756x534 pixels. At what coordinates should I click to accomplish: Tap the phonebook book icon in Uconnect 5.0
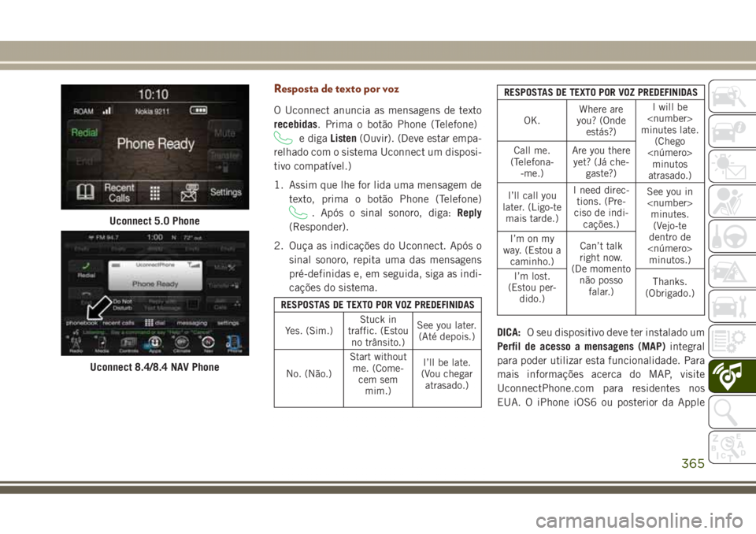85,192
